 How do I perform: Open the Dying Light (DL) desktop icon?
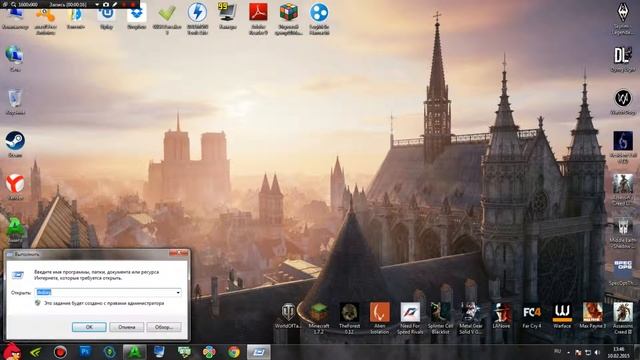(x=622, y=56)
